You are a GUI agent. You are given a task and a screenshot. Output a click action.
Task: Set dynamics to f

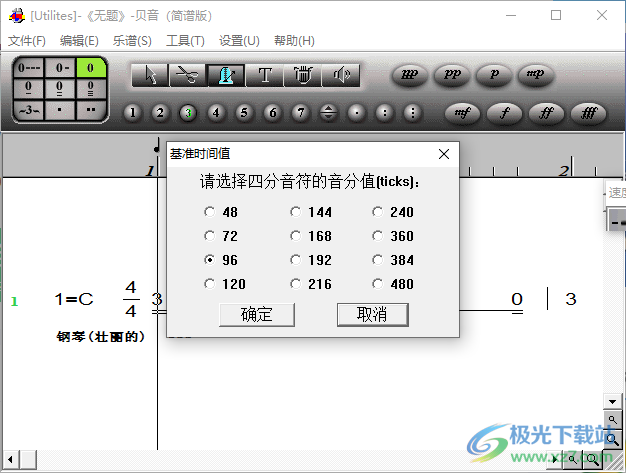tap(505, 113)
